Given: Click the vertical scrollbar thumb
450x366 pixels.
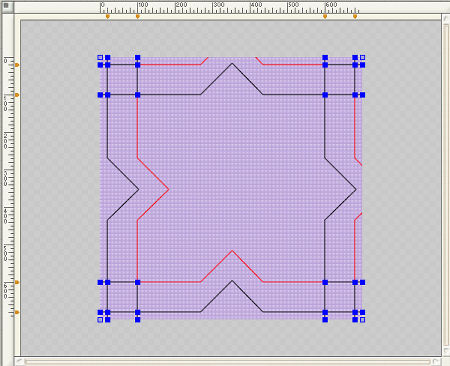Looking at the screenshot, I should click(x=446, y=185).
